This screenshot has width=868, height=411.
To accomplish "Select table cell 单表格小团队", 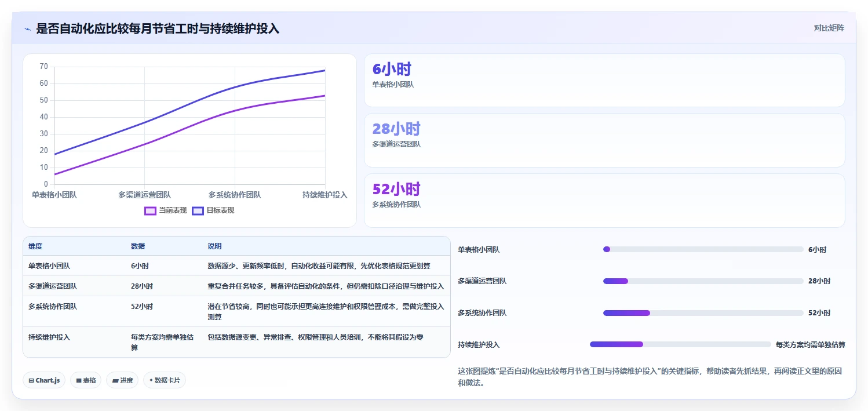I will coord(49,266).
